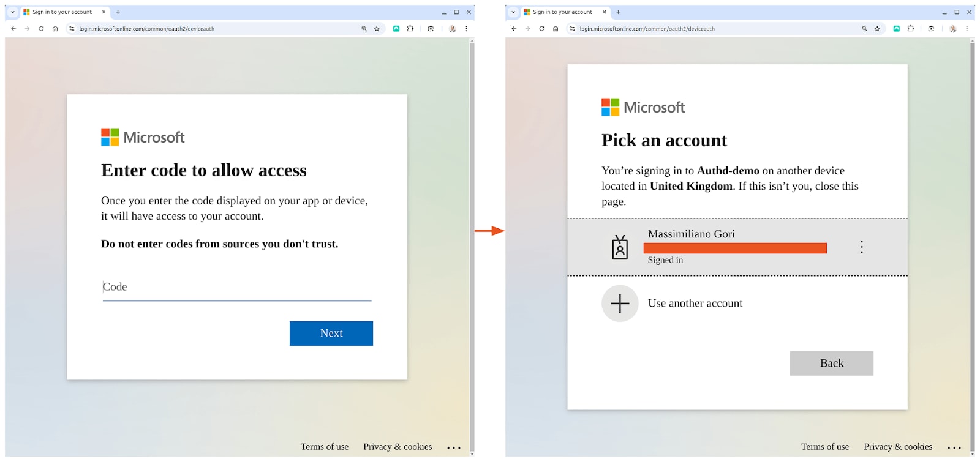Open Terms of use link in the left window
The image size is (980, 459).
pos(325,447)
